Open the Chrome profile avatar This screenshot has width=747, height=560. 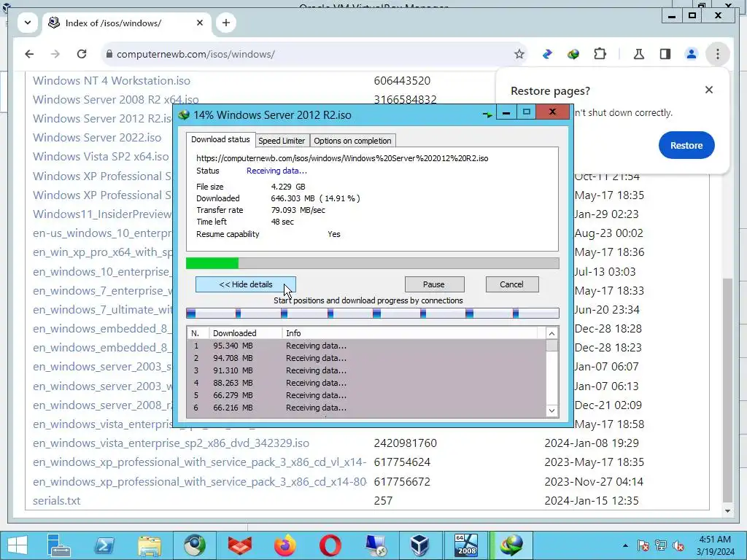(692, 54)
